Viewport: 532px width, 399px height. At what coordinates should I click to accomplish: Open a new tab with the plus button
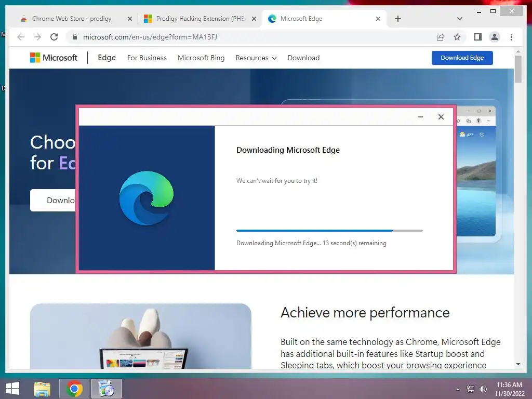click(398, 19)
